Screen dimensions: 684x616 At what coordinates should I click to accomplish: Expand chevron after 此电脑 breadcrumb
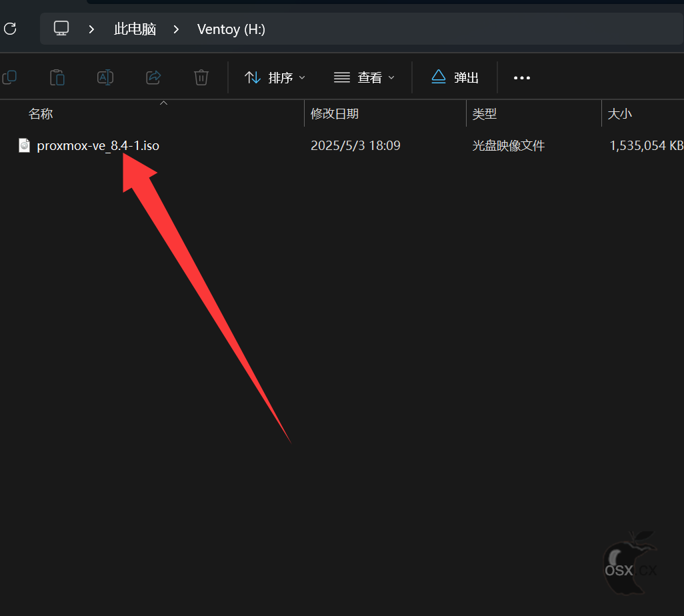[176, 29]
